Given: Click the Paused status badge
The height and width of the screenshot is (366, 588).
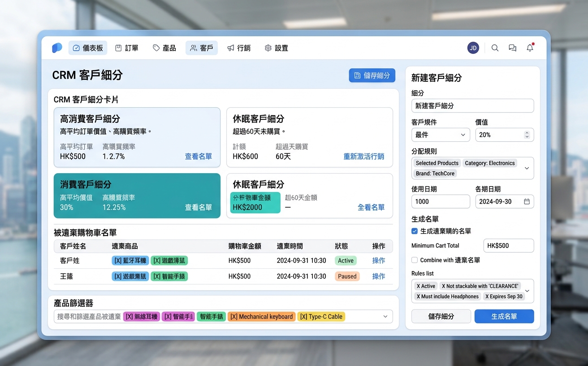Looking at the screenshot, I should point(347,276).
